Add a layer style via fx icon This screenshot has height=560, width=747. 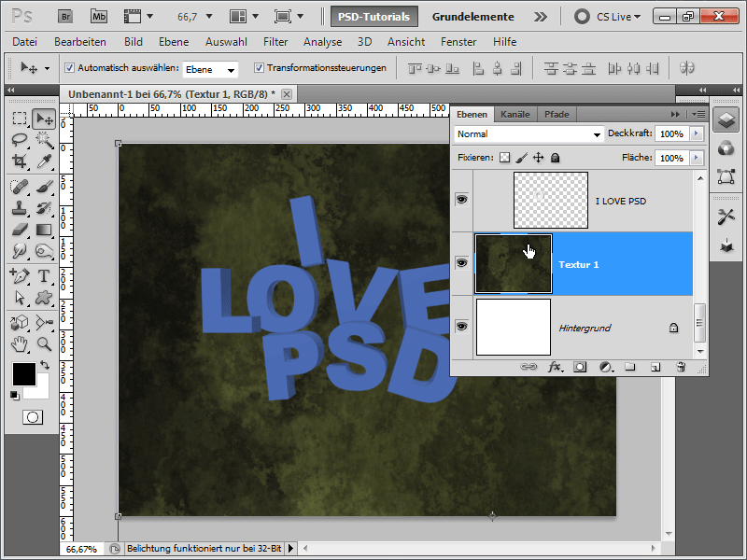(555, 367)
